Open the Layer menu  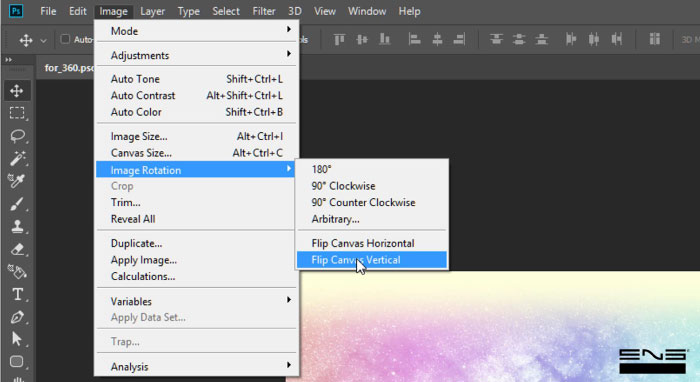point(152,11)
